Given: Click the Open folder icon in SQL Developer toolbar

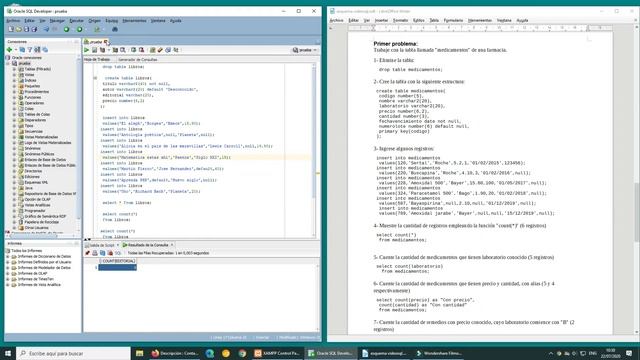Looking at the screenshot, I should 19,29.
